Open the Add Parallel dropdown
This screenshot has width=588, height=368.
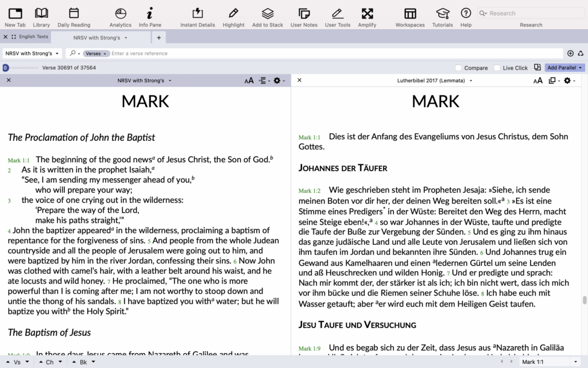coord(564,68)
